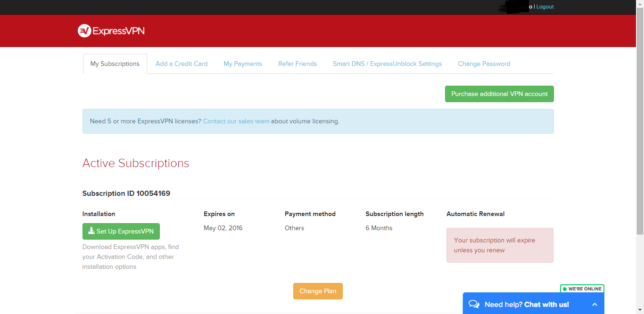Switch to Add a Credit Card tab

pyautogui.click(x=182, y=64)
